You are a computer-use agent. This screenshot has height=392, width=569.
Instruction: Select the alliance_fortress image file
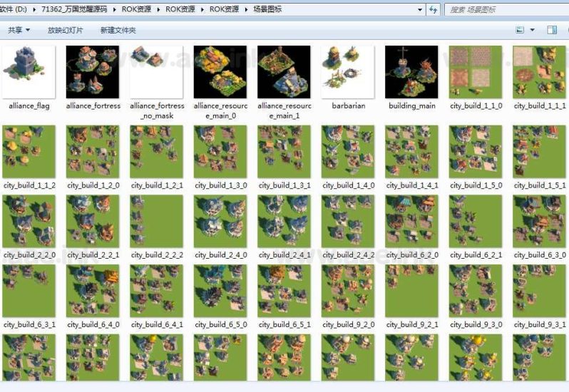click(x=93, y=72)
